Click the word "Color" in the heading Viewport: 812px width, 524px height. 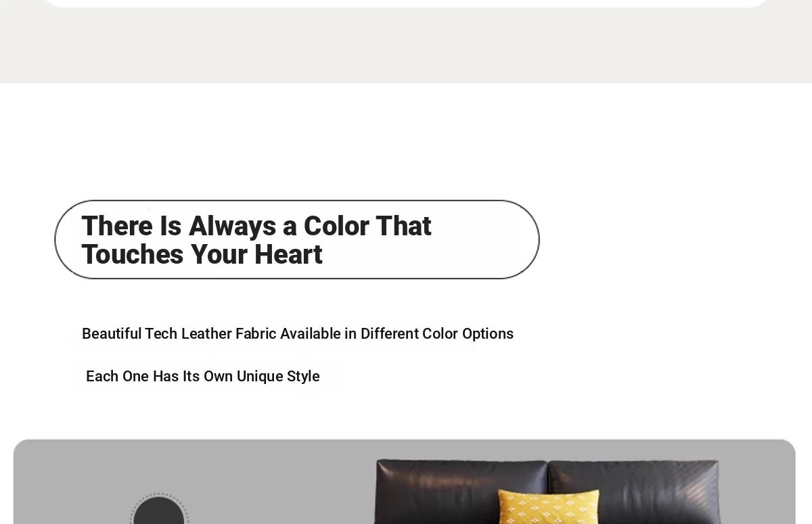(335, 226)
